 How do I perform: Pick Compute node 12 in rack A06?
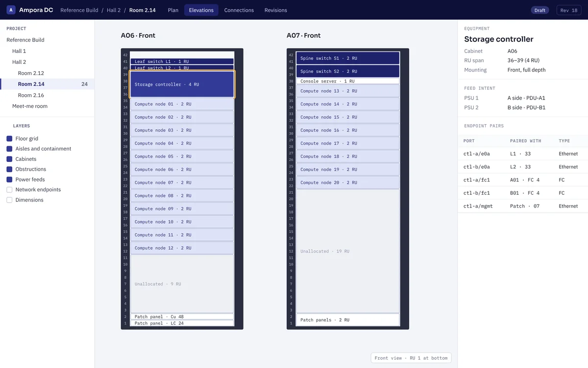coord(182,248)
